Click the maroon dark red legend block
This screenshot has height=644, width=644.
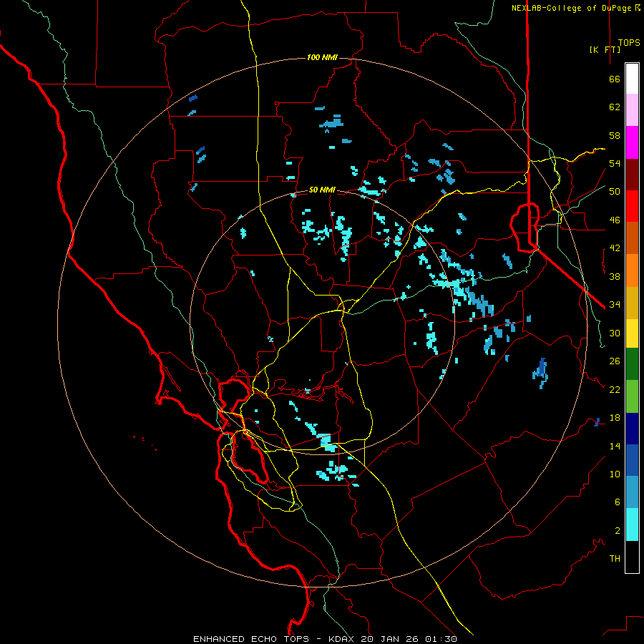coord(632,175)
